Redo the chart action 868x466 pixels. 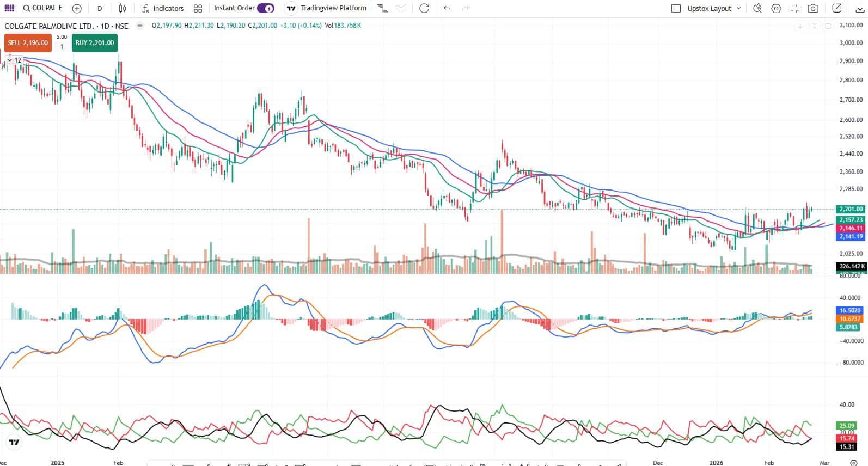pyautogui.click(x=466, y=8)
